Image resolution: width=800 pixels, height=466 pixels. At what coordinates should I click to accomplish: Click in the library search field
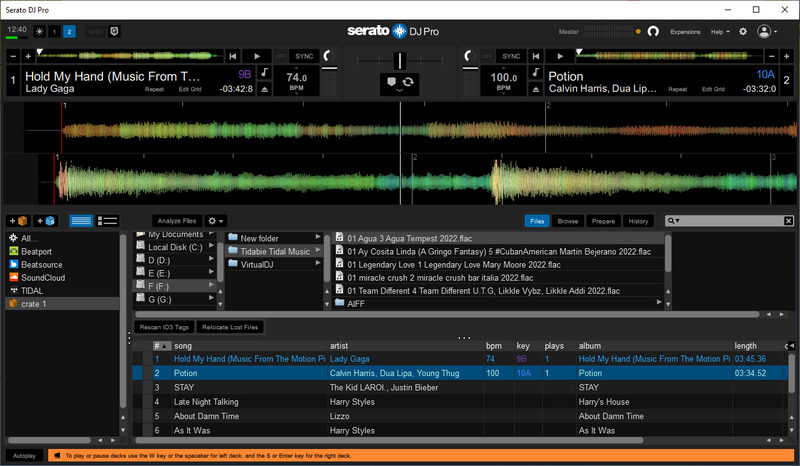(x=732, y=221)
